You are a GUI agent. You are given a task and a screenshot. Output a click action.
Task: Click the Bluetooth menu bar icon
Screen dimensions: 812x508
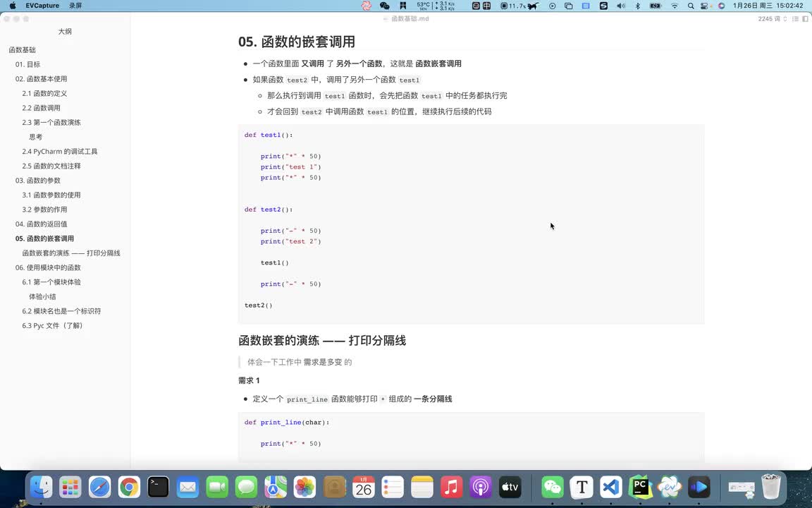pos(638,6)
